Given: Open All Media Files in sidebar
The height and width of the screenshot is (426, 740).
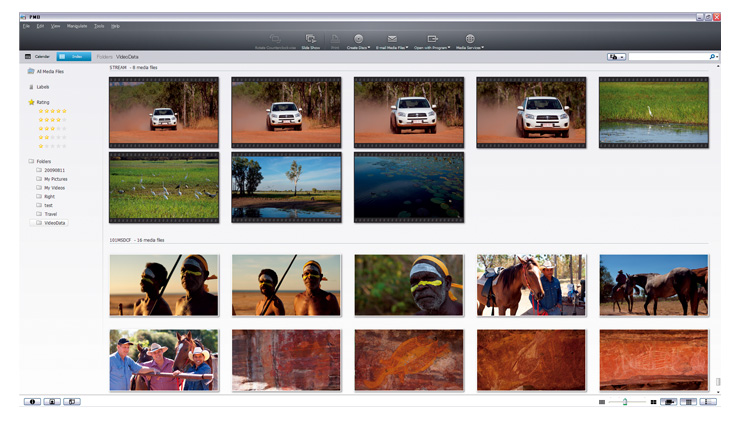Looking at the screenshot, I should click(50, 72).
